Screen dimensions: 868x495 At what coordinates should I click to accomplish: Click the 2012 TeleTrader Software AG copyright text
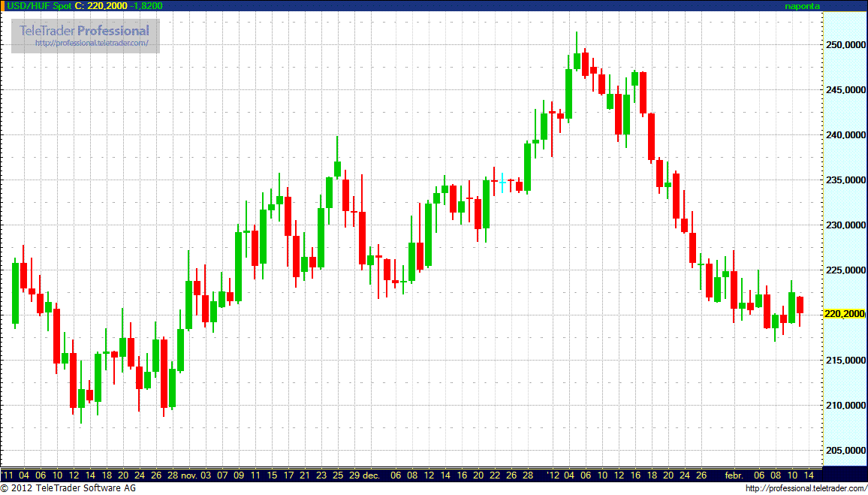(68, 488)
